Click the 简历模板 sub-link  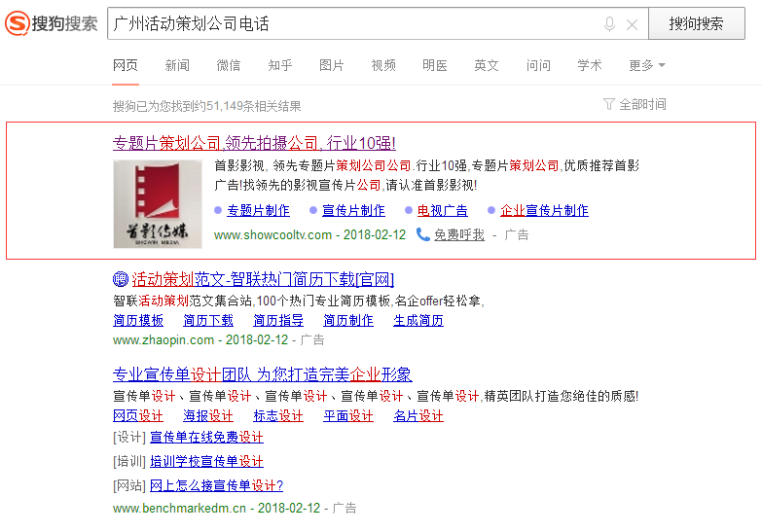click(x=138, y=320)
